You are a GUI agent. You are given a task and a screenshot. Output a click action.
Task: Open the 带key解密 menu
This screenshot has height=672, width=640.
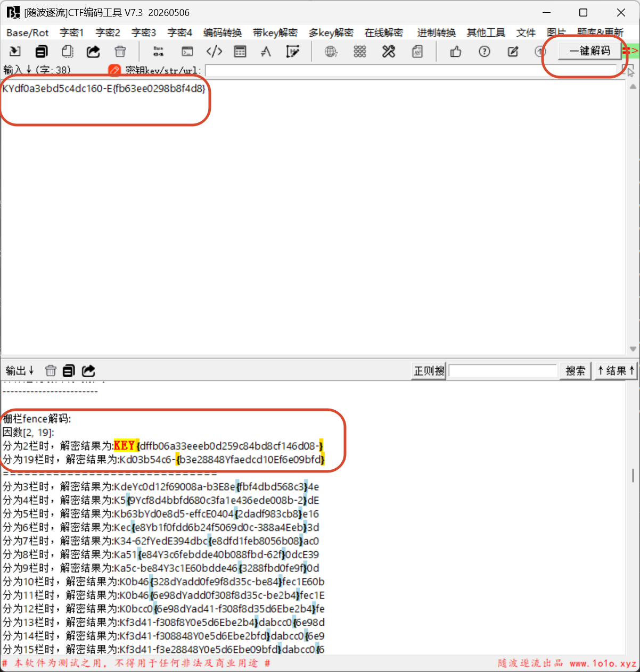pyautogui.click(x=275, y=33)
